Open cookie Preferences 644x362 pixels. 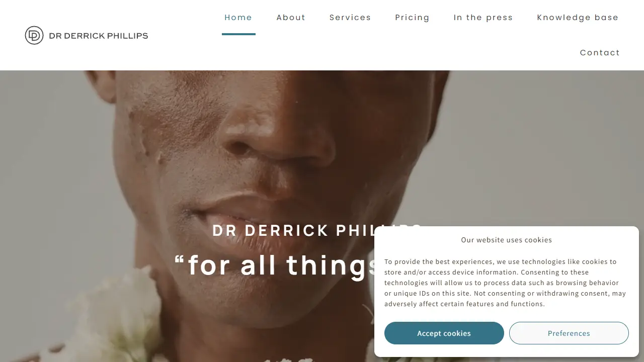point(569,333)
